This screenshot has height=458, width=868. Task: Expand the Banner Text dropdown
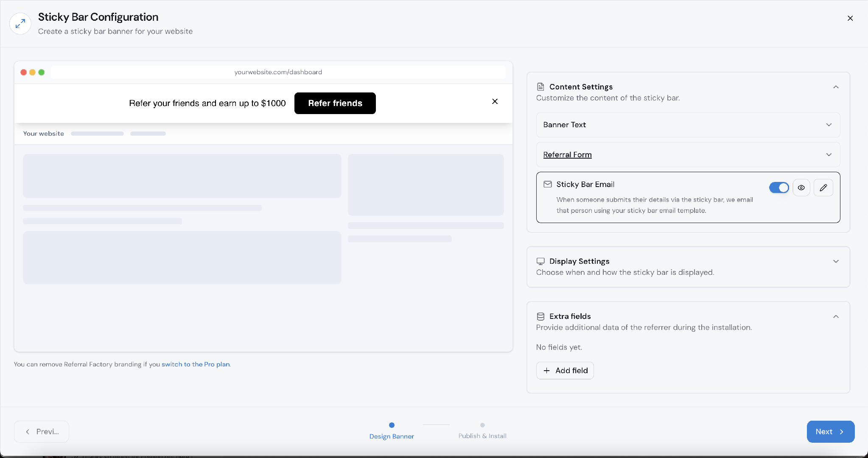(688, 125)
